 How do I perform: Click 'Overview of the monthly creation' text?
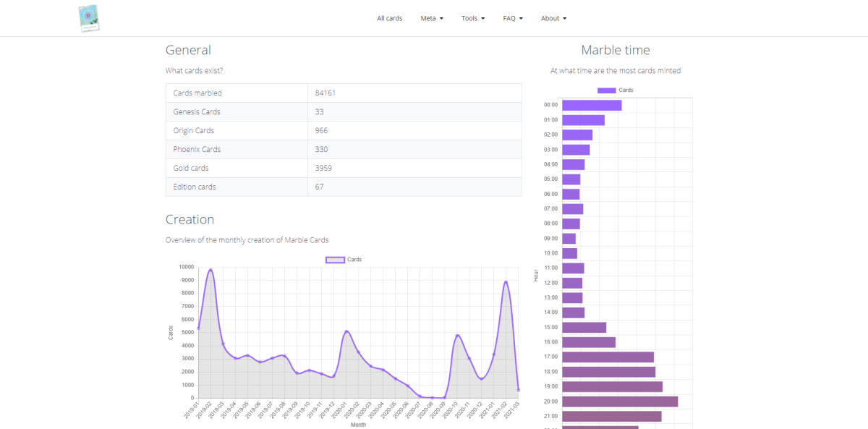point(247,240)
